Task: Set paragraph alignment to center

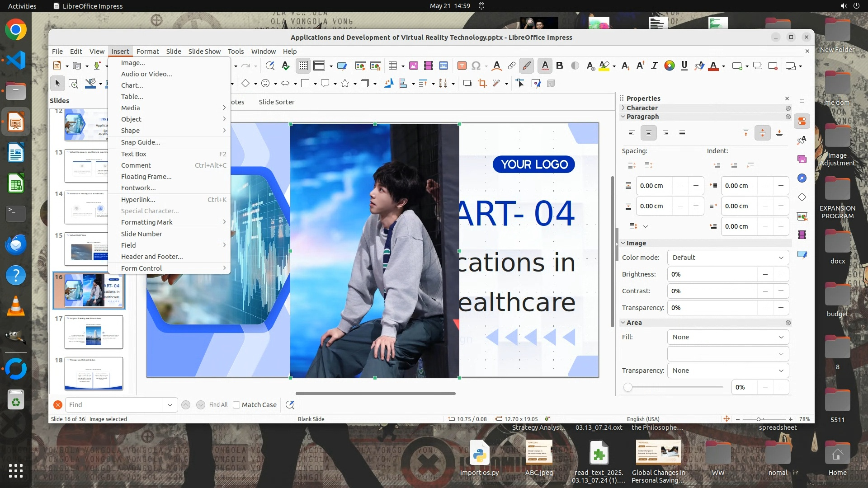Action: (649, 133)
